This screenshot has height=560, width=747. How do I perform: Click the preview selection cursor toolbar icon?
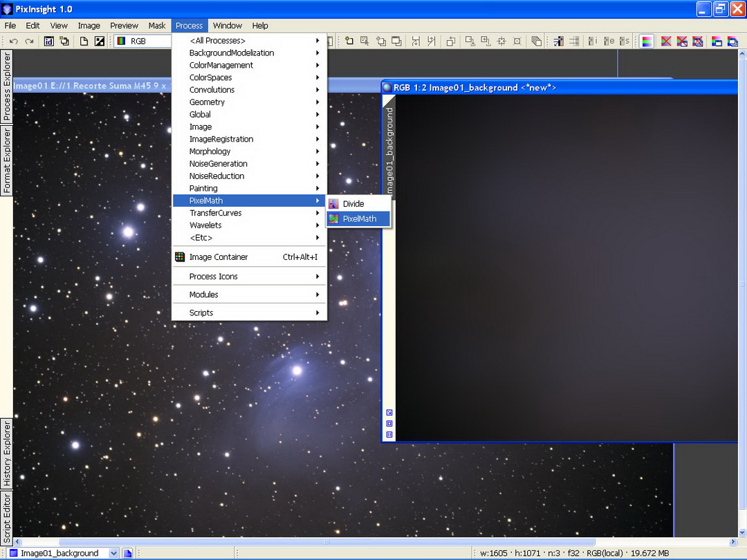(x=365, y=41)
